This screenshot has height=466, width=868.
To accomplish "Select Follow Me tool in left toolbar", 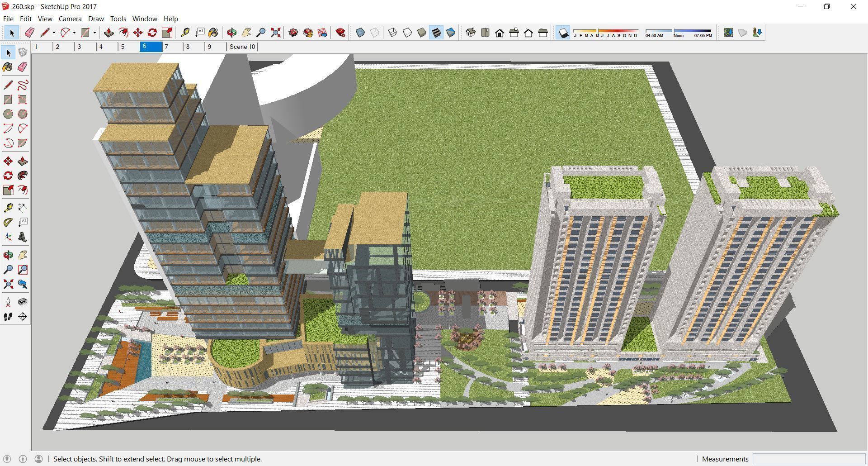I will [x=23, y=176].
